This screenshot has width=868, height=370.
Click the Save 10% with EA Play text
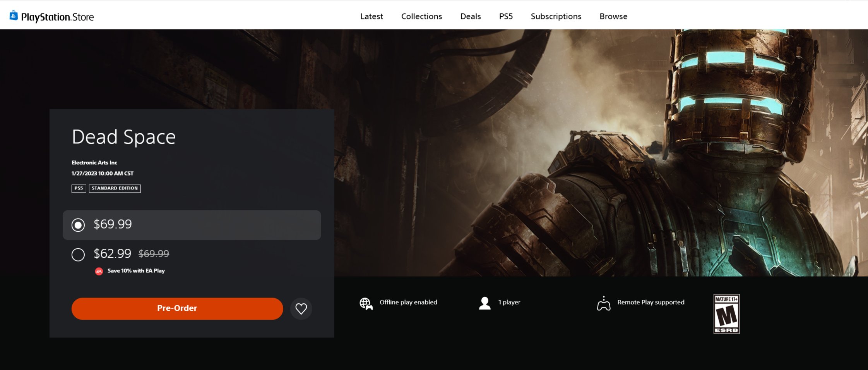pyautogui.click(x=136, y=271)
